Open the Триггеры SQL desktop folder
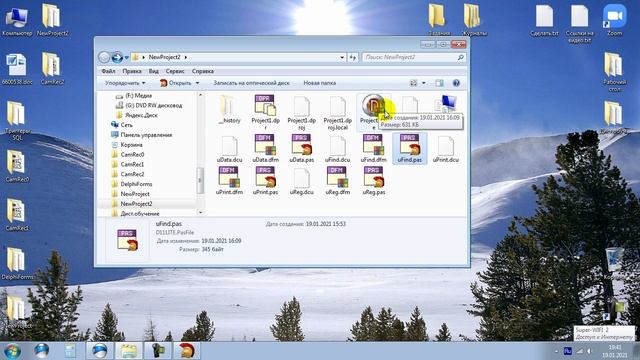The image size is (640, 360). 17,121
